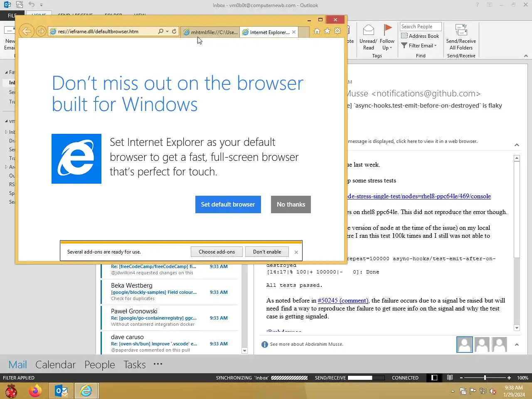Click the Outlook send/receive quick access icon

20,5
